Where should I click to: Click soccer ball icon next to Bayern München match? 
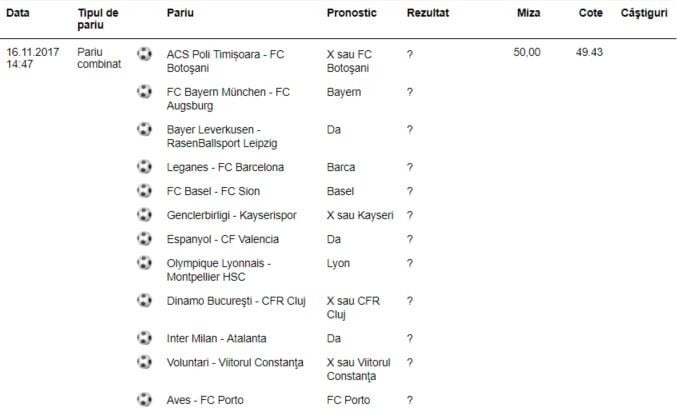point(145,92)
